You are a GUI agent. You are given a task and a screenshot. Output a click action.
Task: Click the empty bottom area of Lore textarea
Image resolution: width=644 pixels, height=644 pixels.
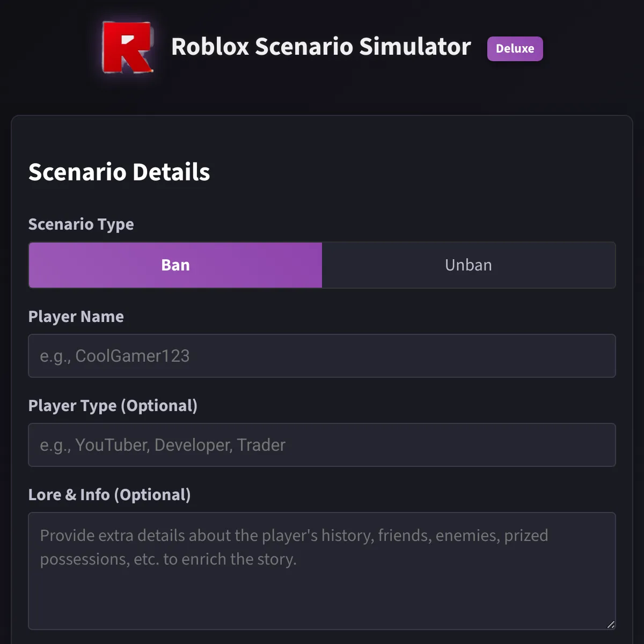point(322,604)
